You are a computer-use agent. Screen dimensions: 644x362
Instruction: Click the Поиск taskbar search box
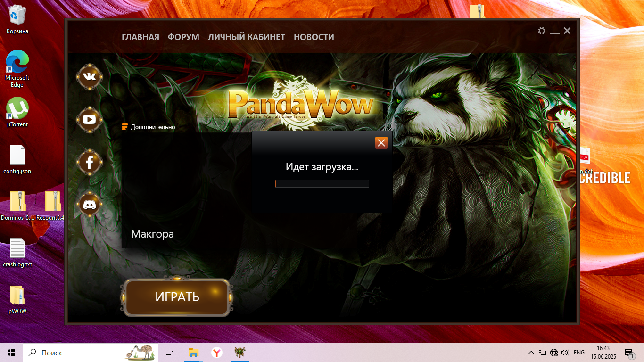(x=91, y=352)
